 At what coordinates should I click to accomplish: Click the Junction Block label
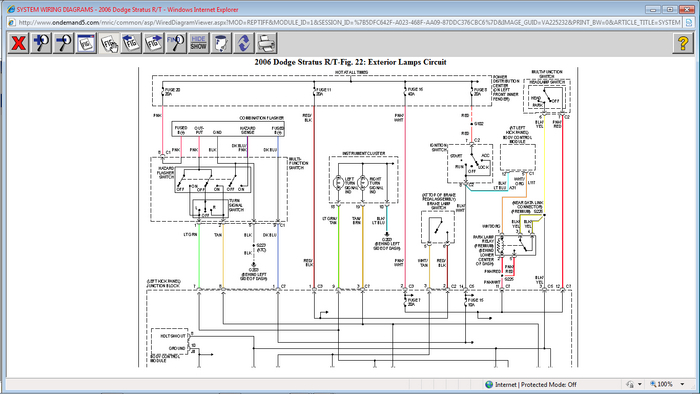click(x=163, y=286)
